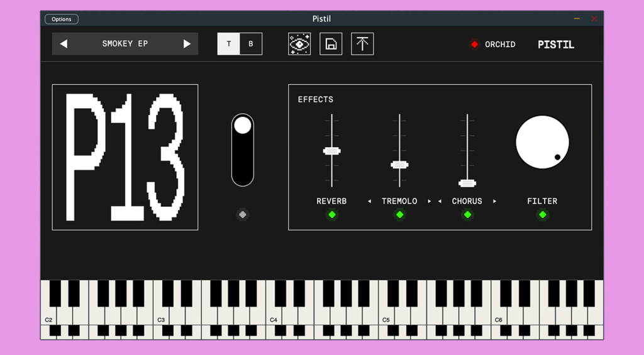The height and width of the screenshot is (355, 644).
Task: Flip the vertical pill toggle switch
Action: click(243, 150)
